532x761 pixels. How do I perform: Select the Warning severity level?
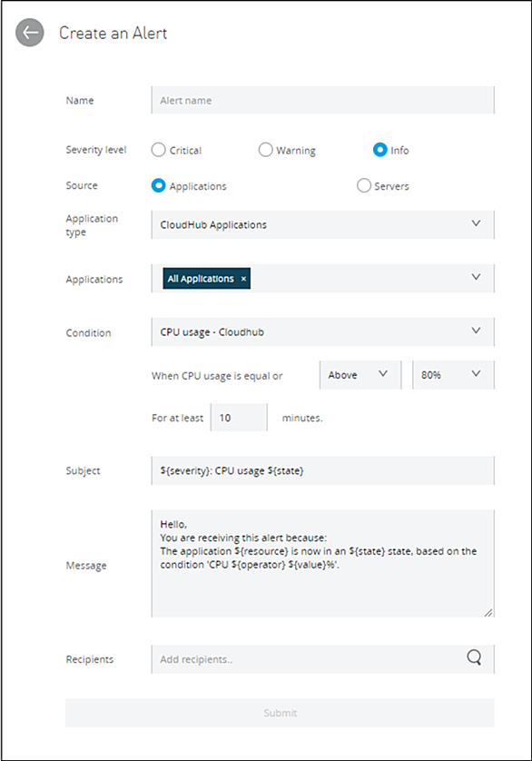click(265, 150)
